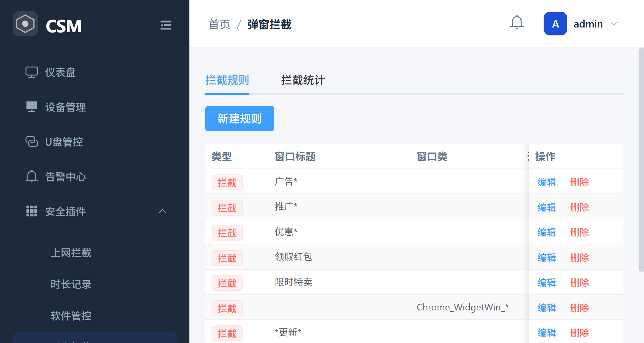Screen dimensions: 644x343
Task: Click the 告警中心 bell icon in sidebar
Action: coord(32,176)
